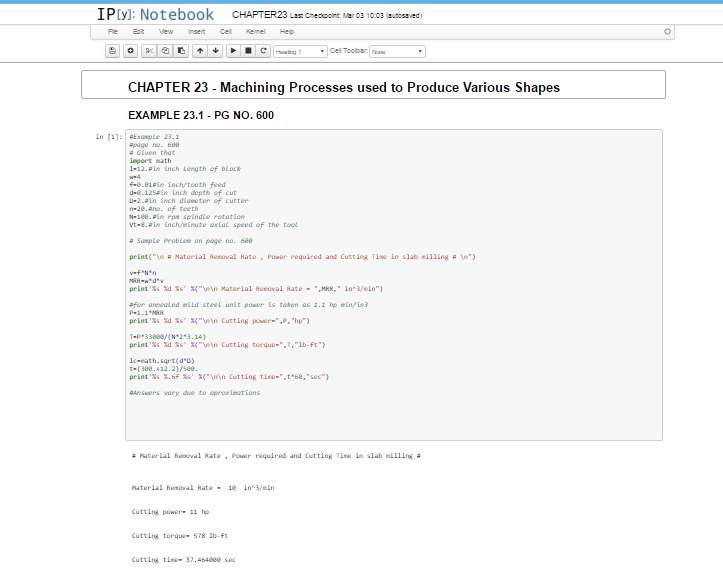Click the IPython Notebook logo
Image resolution: width=723 pixels, height=568 pixels.
(x=155, y=14)
